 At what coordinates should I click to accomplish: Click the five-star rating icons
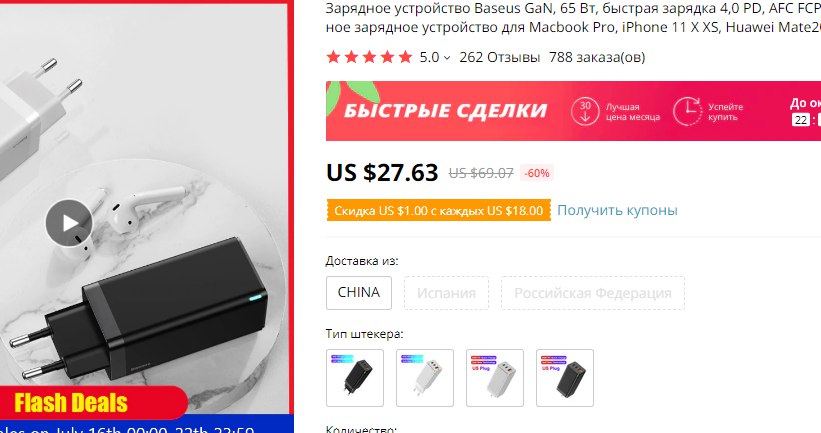[369, 57]
